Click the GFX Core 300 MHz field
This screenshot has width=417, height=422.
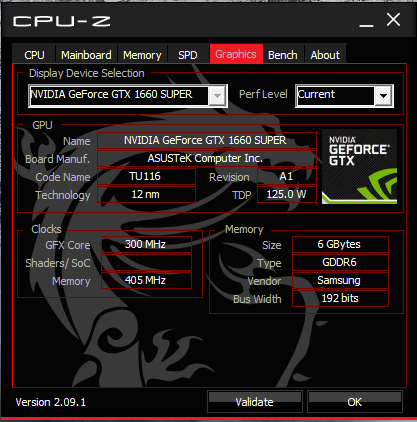[x=146, y=244]
